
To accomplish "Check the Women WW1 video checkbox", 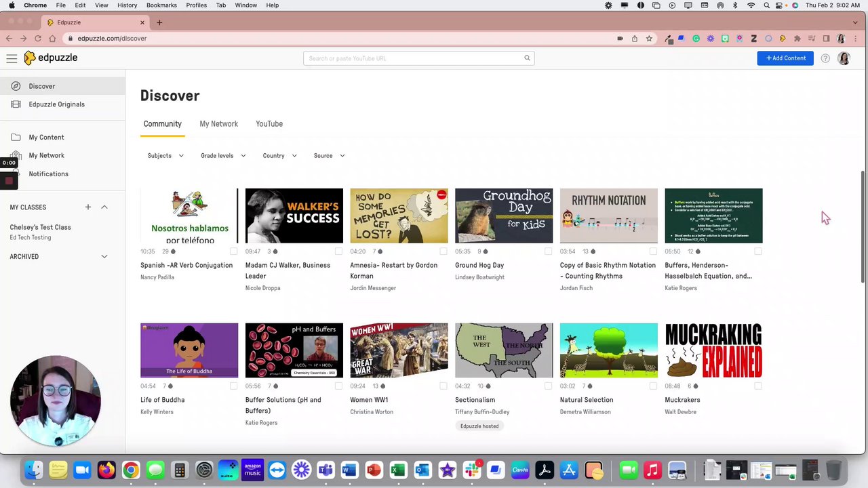I will [443, 386].
